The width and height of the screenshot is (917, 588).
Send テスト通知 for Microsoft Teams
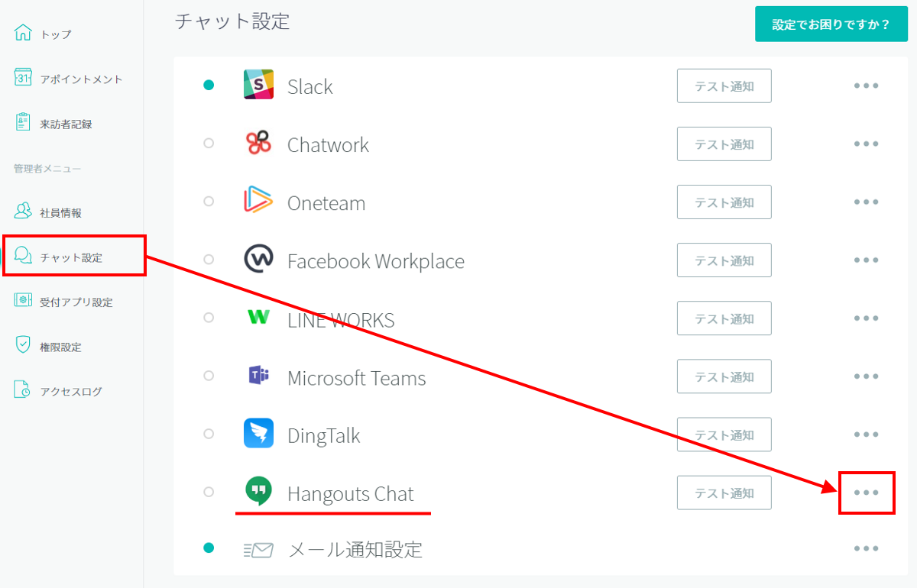(724, 376)
